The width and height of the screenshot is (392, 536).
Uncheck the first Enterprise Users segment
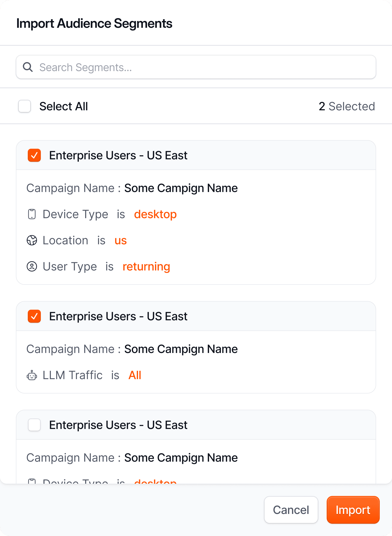pyautogui.click(x=35, y=155)
